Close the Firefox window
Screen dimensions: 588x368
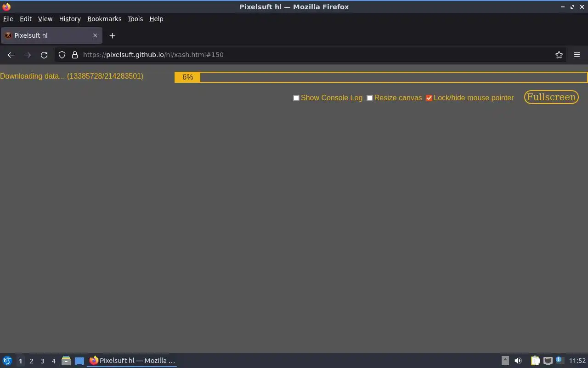click(582, 7)
